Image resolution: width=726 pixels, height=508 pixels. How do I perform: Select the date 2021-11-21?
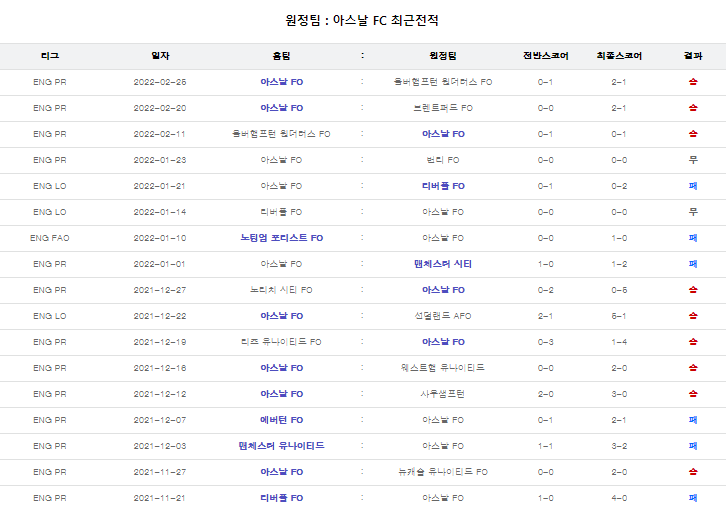pos(160,498)
